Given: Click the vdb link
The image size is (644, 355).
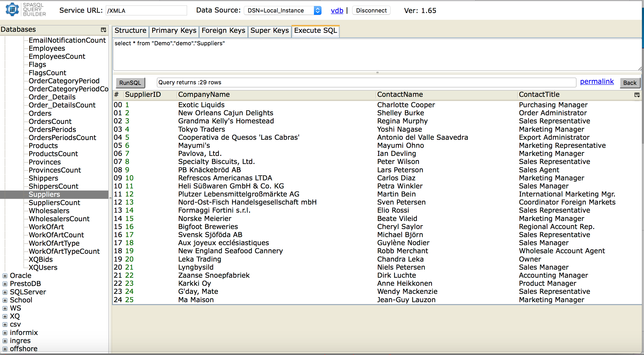Looking at the screenshot, I should pos(337,10).
